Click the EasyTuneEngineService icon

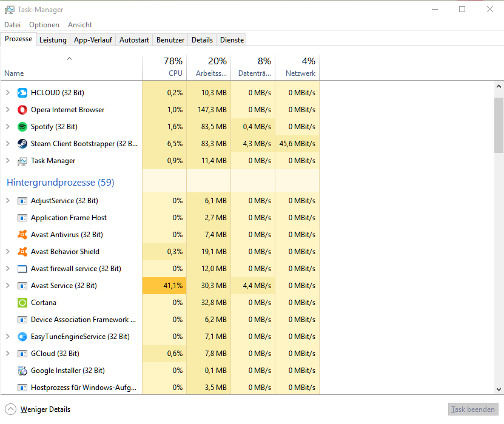coord(22,337)
